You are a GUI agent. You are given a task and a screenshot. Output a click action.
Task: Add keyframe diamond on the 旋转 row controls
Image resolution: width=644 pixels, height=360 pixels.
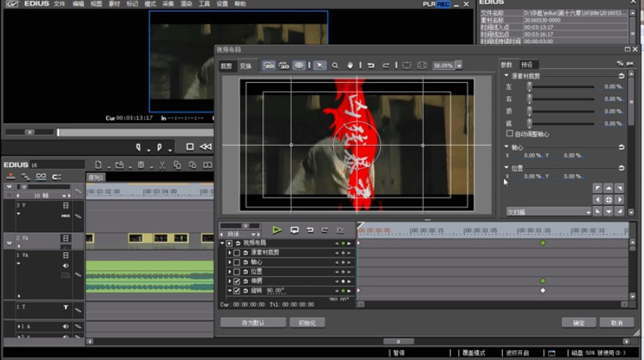(x=343, y=291)
